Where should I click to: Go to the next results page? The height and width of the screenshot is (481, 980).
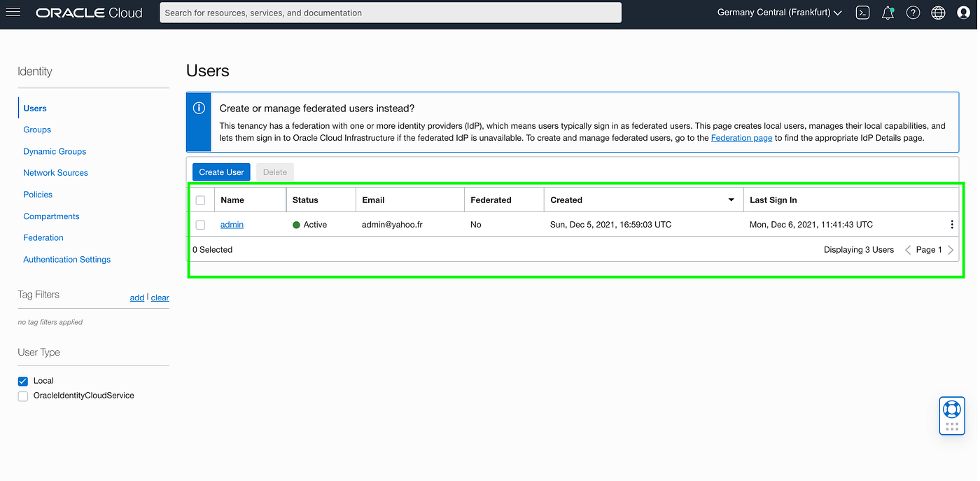[951, 249]
